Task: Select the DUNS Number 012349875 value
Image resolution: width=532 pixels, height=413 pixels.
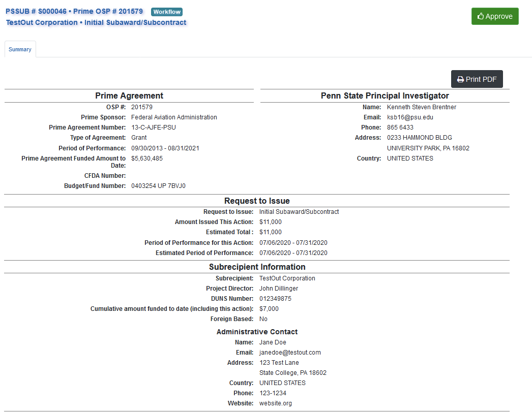Action: 275,298
